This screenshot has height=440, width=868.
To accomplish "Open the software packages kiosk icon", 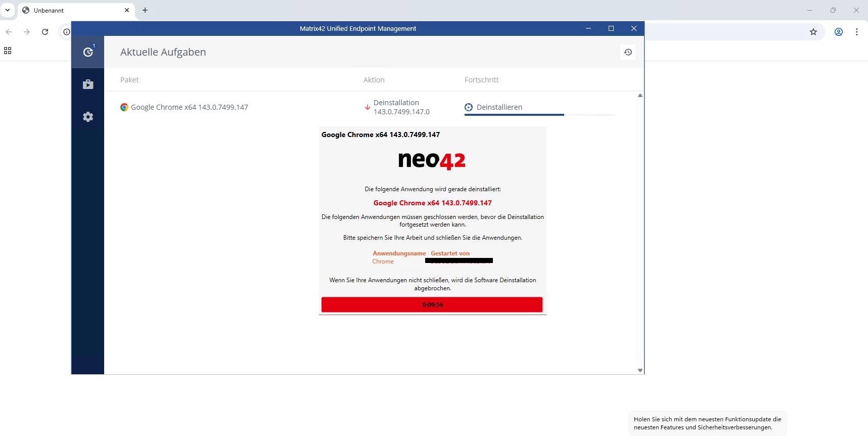I will point(88,84).
